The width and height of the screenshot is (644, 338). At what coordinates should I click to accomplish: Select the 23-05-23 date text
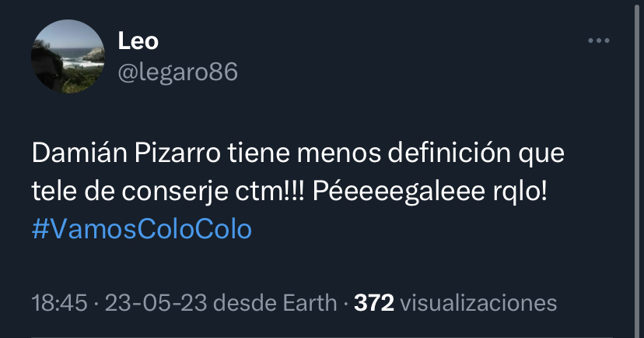click(x=156, y=303)
